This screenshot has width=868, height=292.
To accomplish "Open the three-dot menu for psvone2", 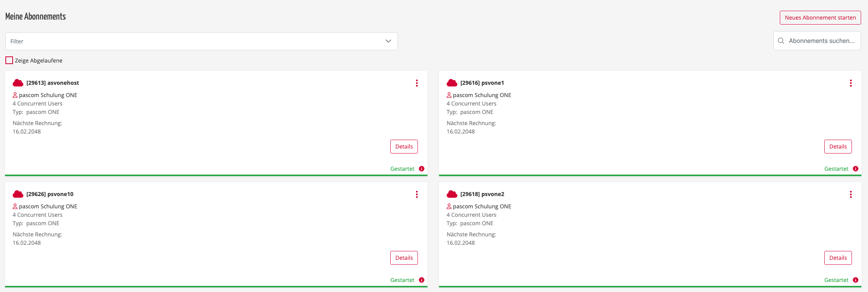I will tap(851, 195).
